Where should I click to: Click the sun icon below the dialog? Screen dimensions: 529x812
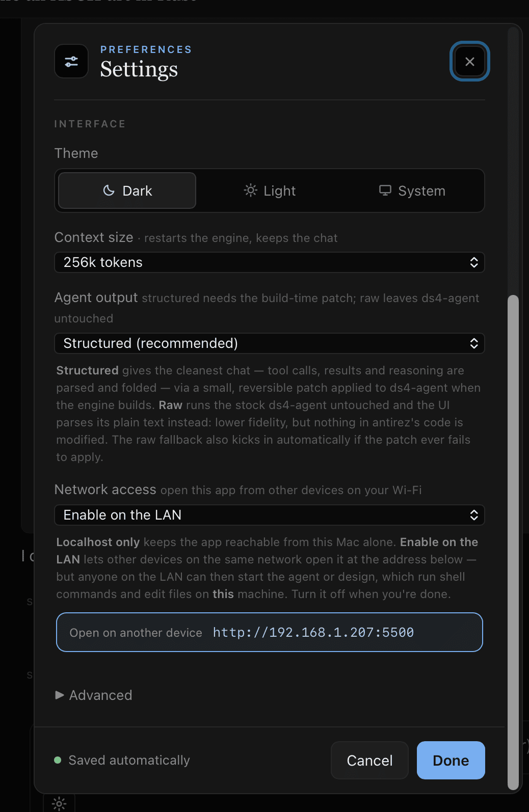[59, 804]
